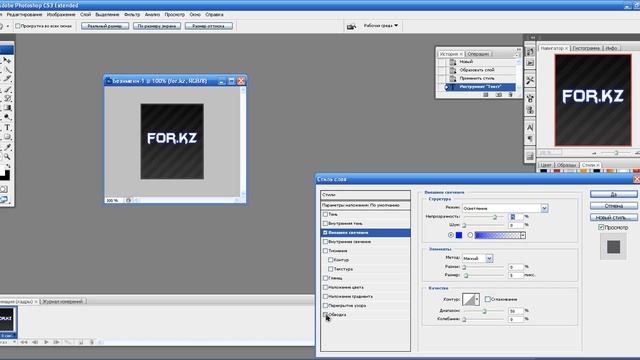Click the Размер оттиска button
This screenshot has height=360, width=640.
coord(209,26)
